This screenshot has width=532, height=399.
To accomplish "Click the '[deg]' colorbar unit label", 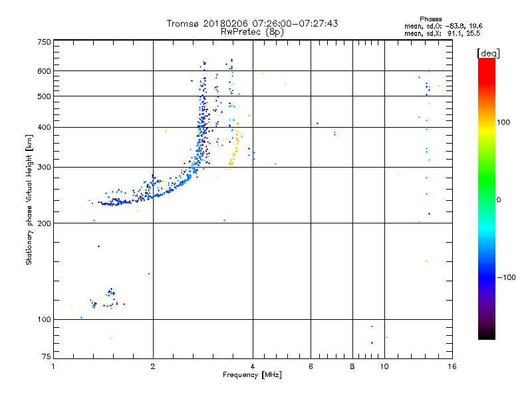I will point(488,53).
